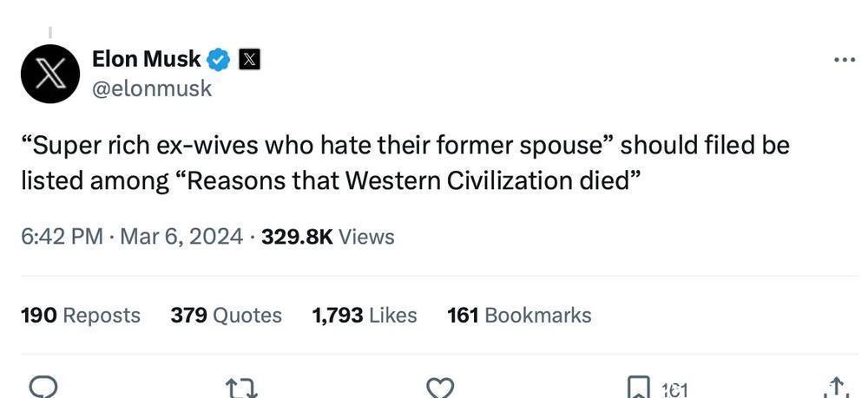Click the Mar 6, 2024 post date

(x=181, y=237)
